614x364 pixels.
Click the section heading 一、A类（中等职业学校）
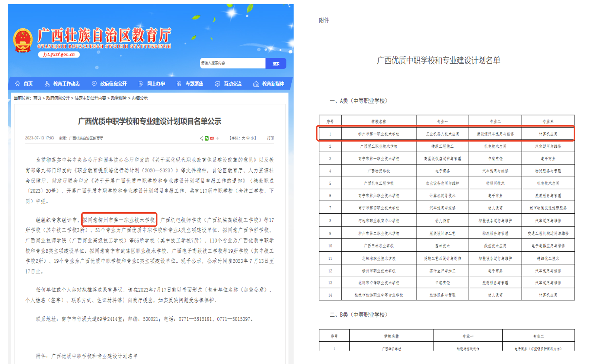[359, 101]
